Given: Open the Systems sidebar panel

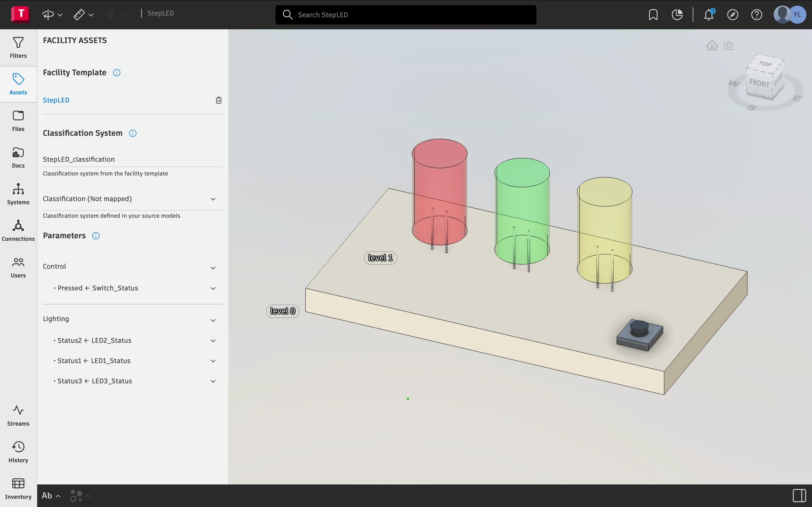Looking at the screenshot, I should pos(18,194).
